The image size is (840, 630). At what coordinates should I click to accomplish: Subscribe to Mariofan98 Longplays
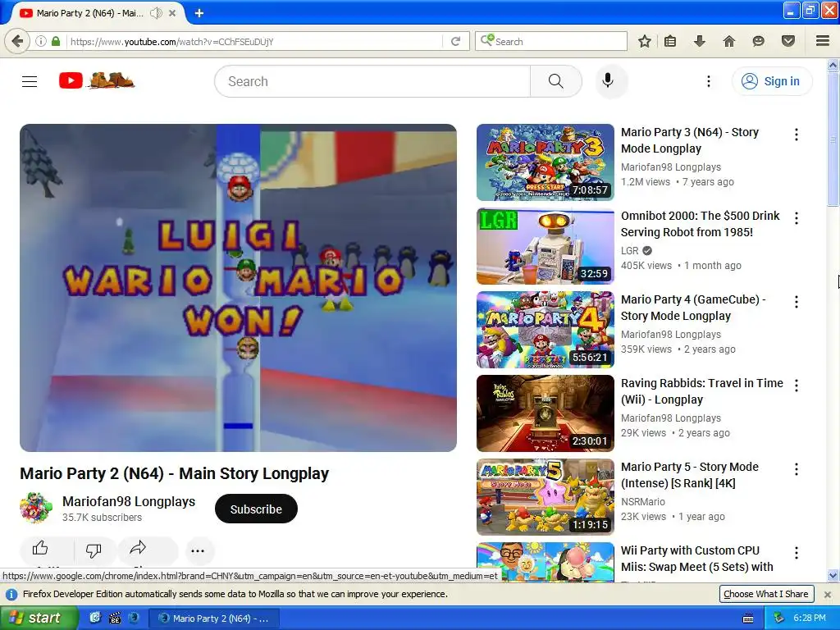[256, 509]
